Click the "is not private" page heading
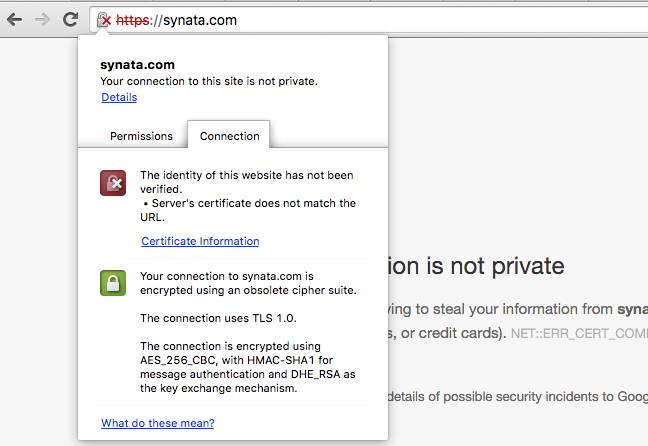 pyautogui.click(x=475, y=266)
